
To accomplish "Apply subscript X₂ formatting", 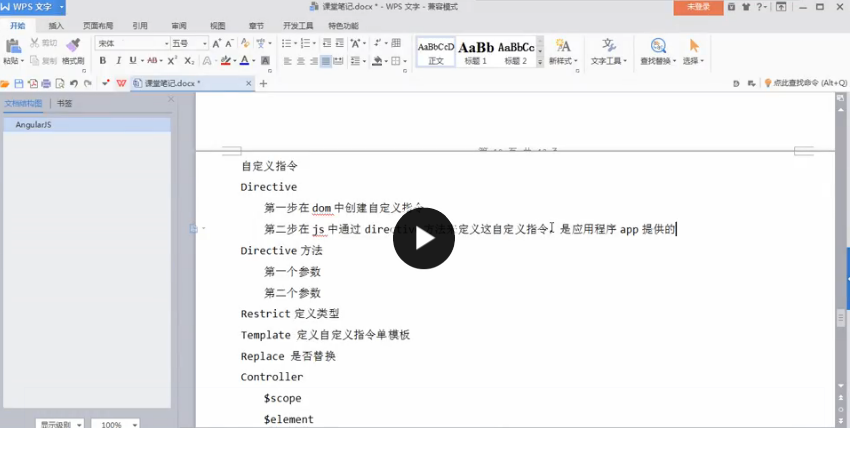I will click(189, 61).
